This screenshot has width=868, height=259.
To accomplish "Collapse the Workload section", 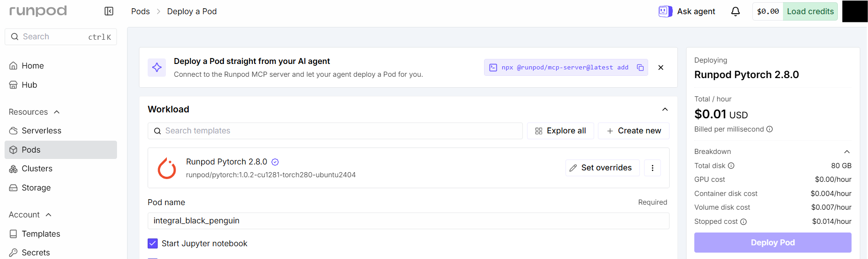I will (665, 110).
